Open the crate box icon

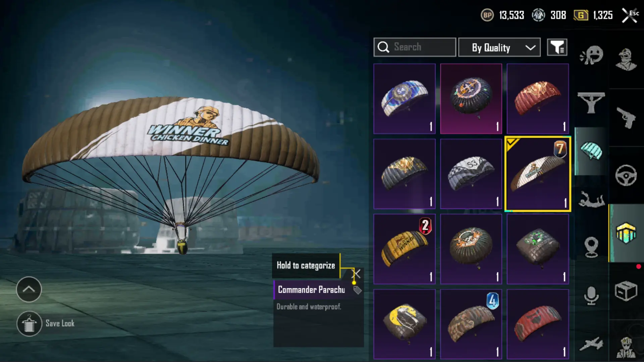[x=626, y=291]
